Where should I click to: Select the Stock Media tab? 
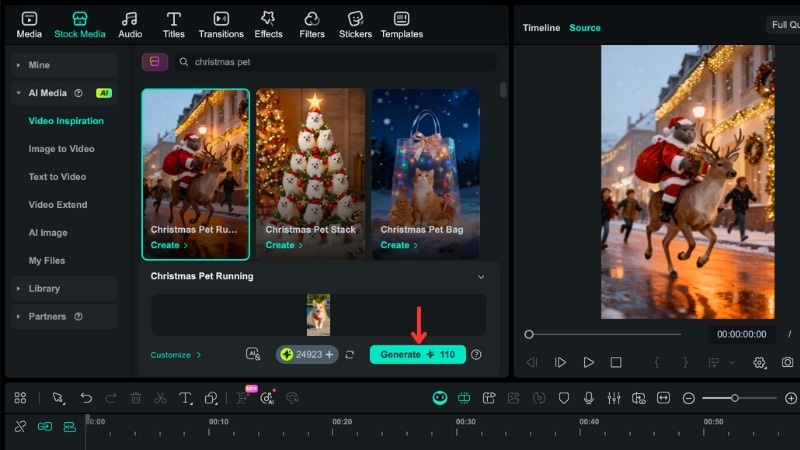point(80,25)
